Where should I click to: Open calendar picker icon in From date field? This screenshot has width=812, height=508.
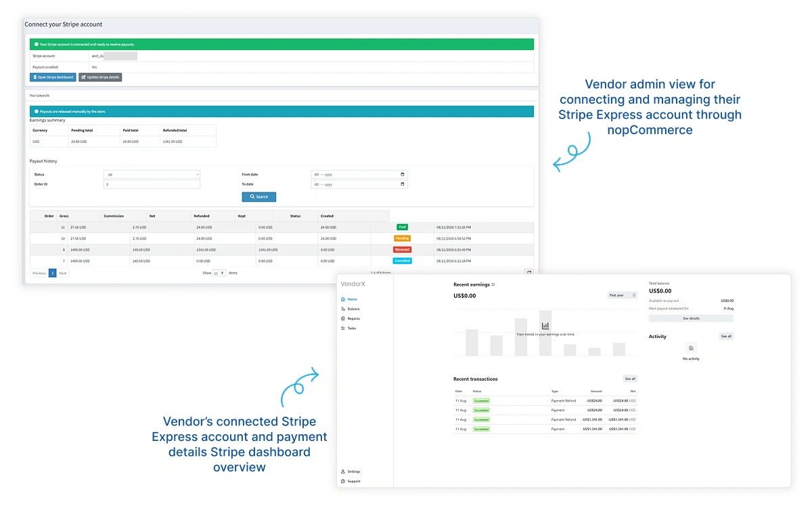coord(403,174)
